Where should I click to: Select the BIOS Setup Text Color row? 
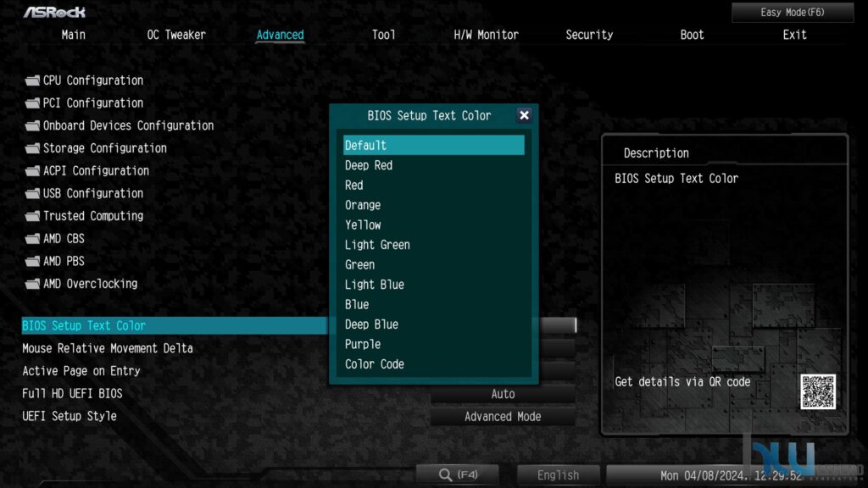[x=175, y=325]
